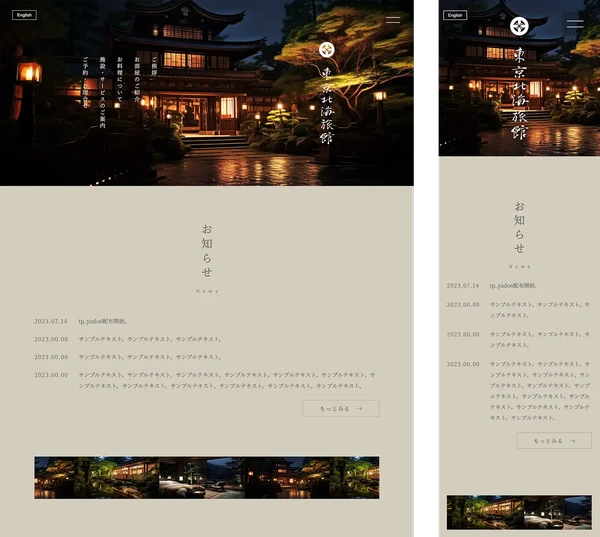Click the 2023.07.14 date in the desktop view
This screenshot has width=600, height=537.
pyautogui.click(x=51, y=321)
